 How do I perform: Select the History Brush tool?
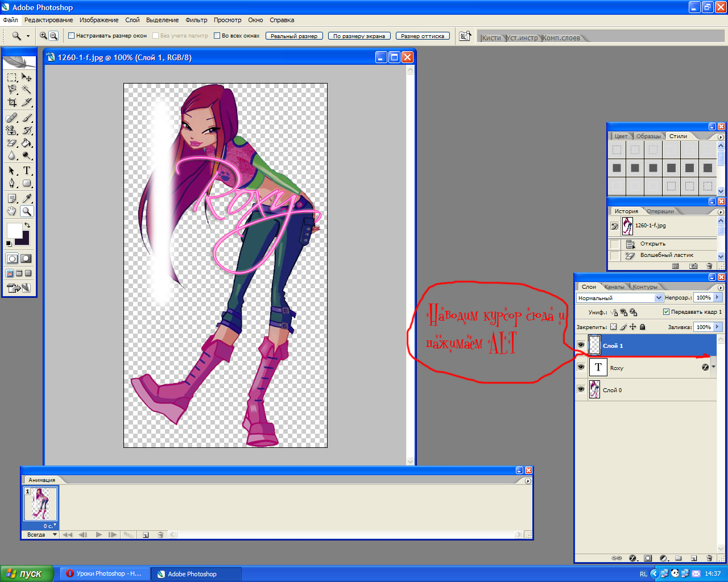pos(27,130)
